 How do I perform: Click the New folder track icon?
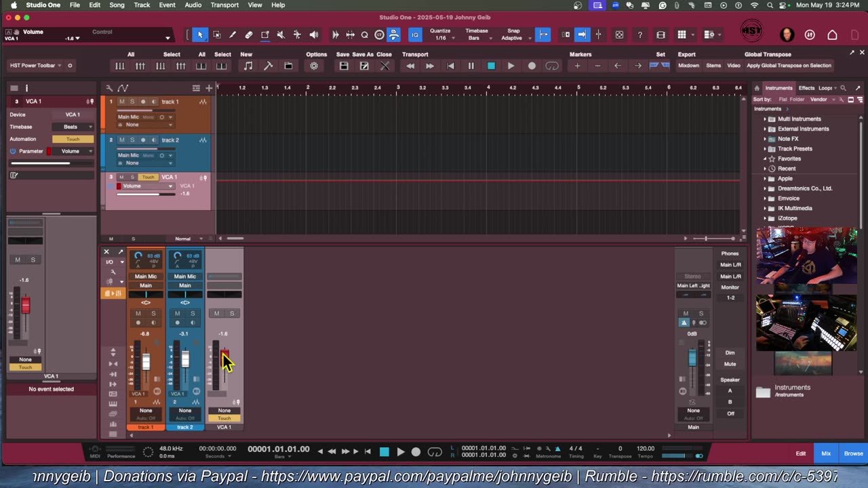[288, 66]
